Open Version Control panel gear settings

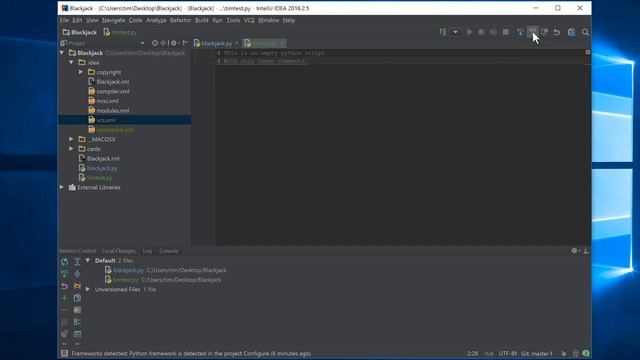(x=574, y=251)
